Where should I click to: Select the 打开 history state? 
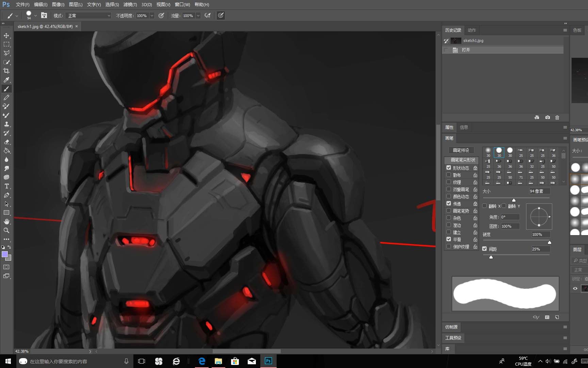[x=503, y=50]
